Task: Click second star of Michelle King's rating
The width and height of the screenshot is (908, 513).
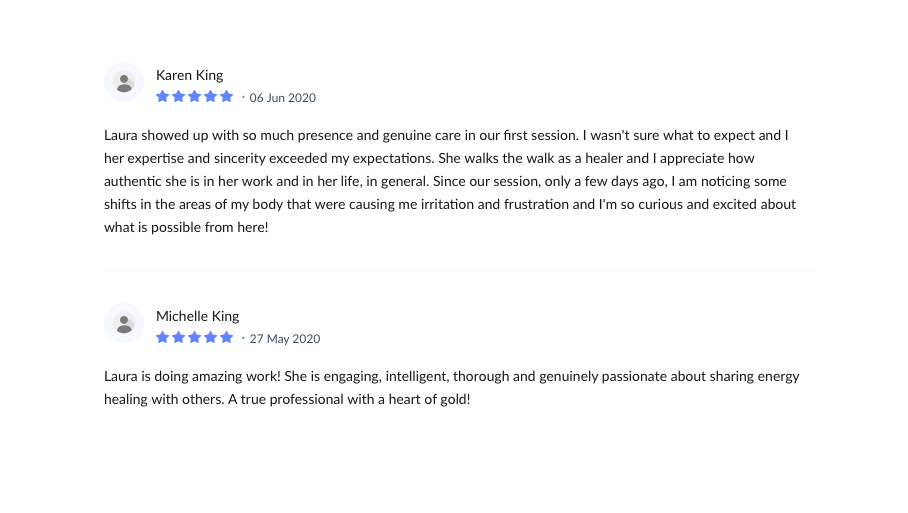Action: point(179,338)
